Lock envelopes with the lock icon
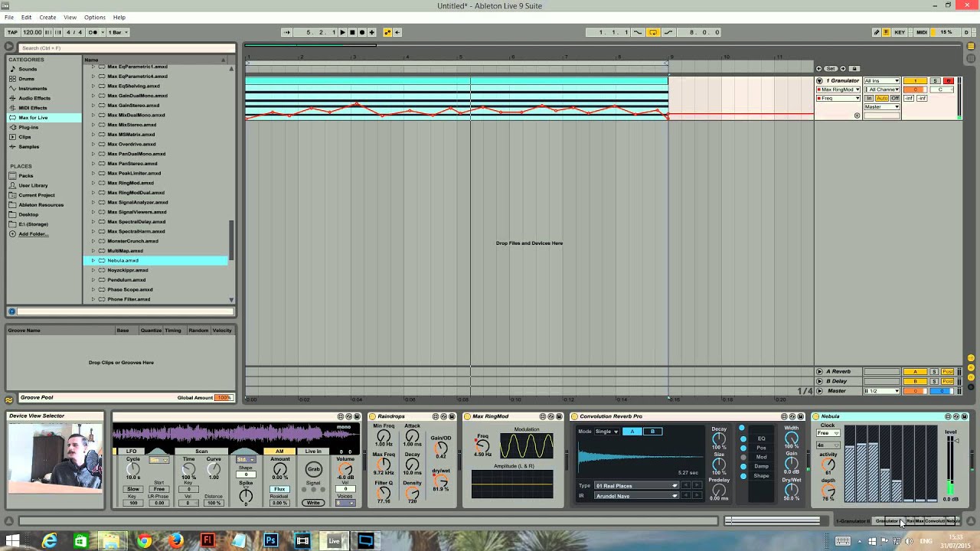The width and height of the screenshot is (980, 551). (854, 68)
